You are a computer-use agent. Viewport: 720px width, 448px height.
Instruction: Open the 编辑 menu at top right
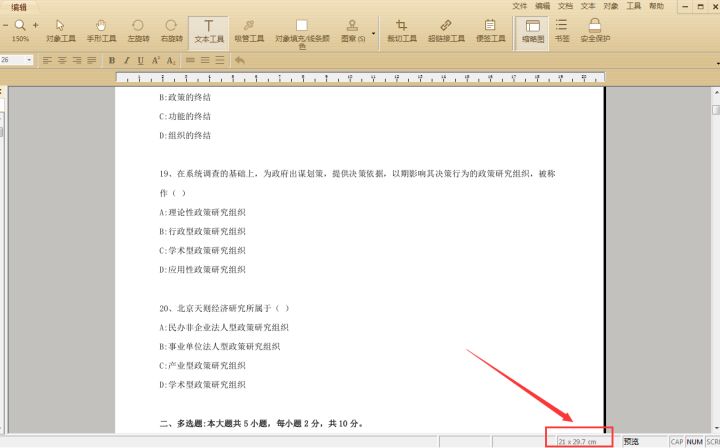coord(542,6)
